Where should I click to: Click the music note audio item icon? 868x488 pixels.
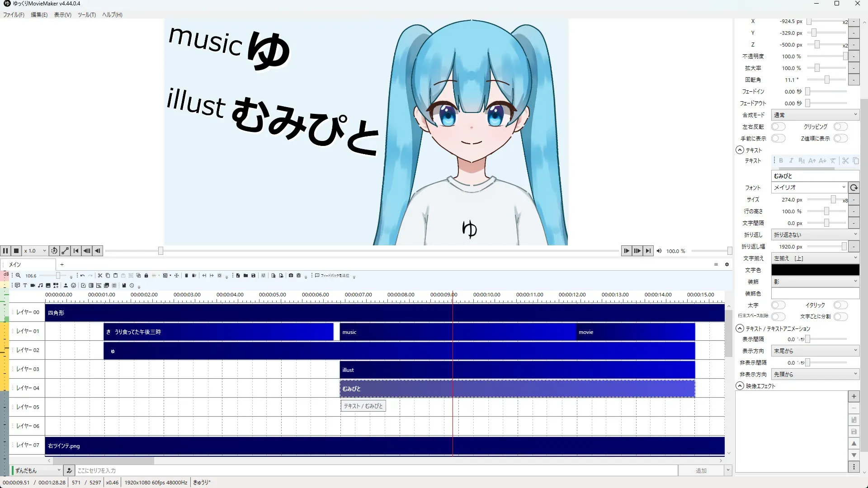pos(40,286)
